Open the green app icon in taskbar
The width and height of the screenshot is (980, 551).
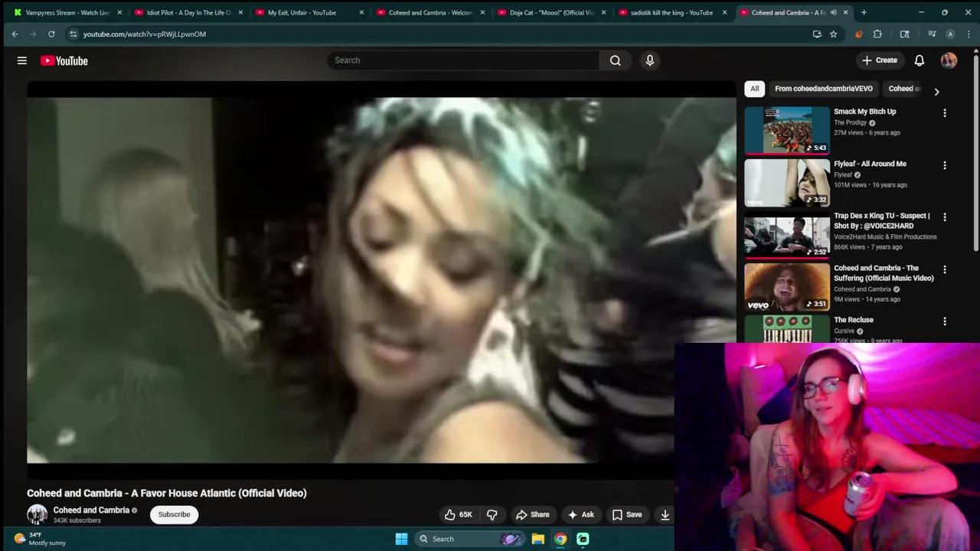pos(583,539)
